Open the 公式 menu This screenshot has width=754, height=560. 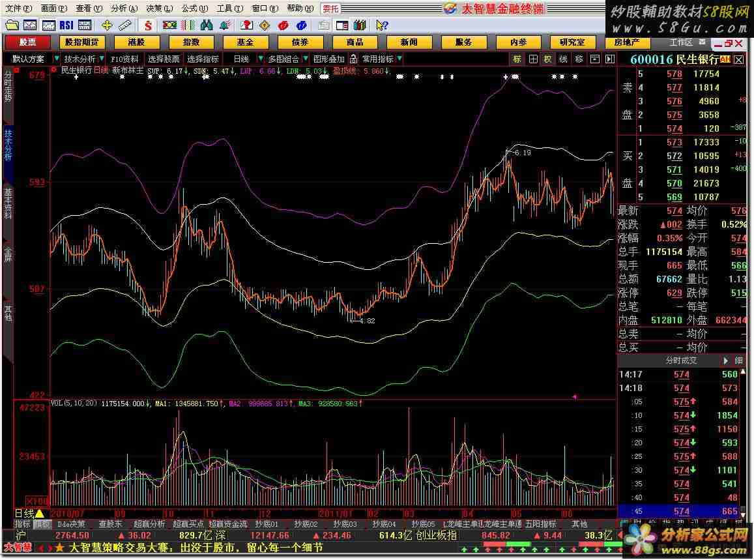tap(195, 8)
